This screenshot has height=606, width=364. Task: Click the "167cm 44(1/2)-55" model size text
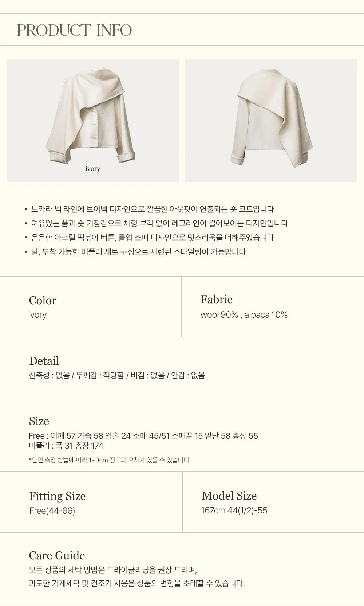(x=234, y=511)
